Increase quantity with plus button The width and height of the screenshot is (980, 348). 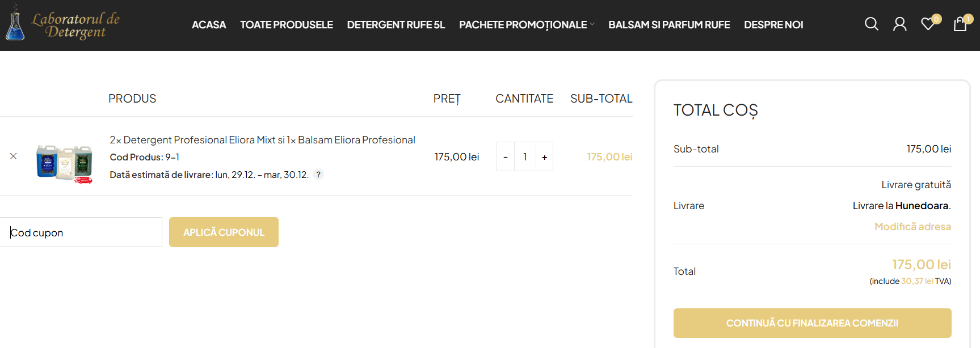click(x=544, y=157)
